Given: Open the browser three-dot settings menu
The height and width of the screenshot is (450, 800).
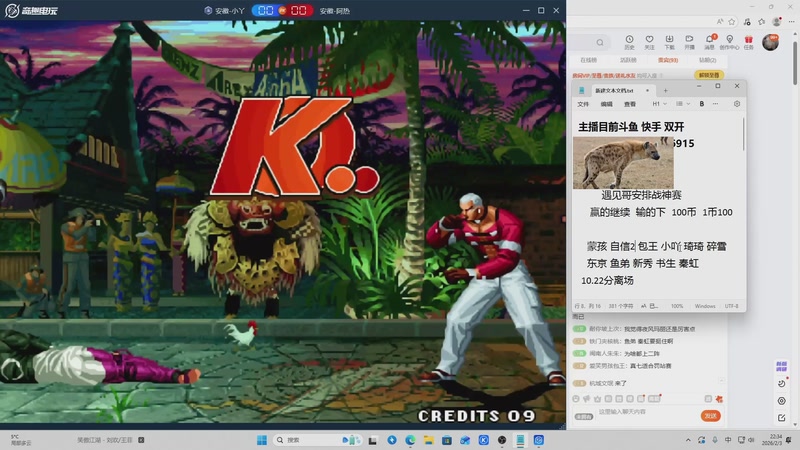Looking at the screenshot, I should click(791, 21).
